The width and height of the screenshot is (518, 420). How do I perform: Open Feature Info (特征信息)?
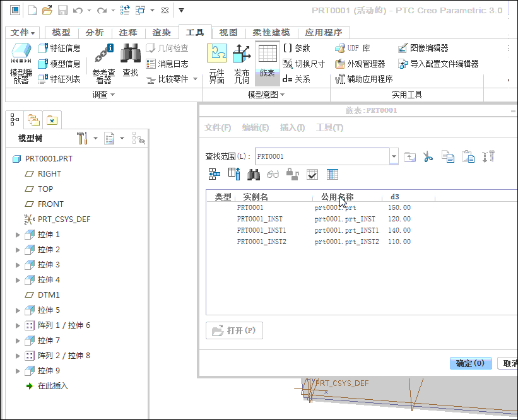coord(59,48)
